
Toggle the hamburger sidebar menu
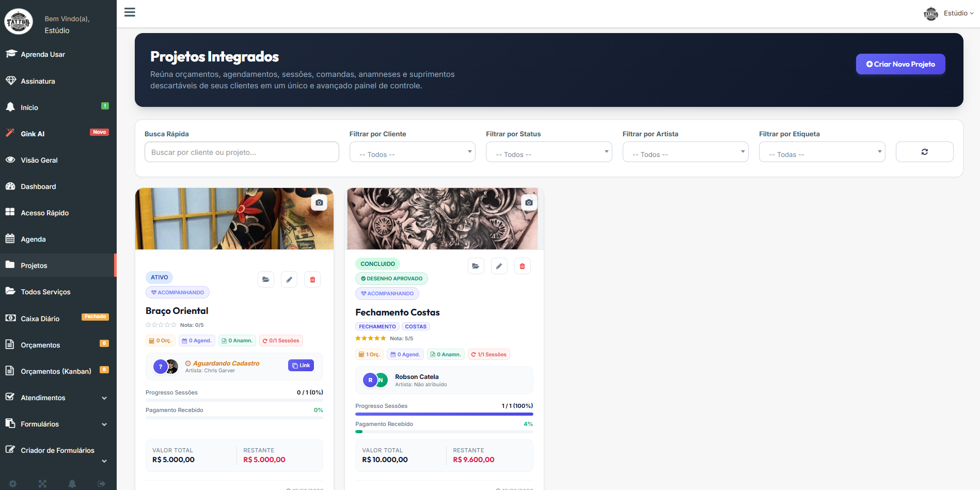tap(130, 12)
